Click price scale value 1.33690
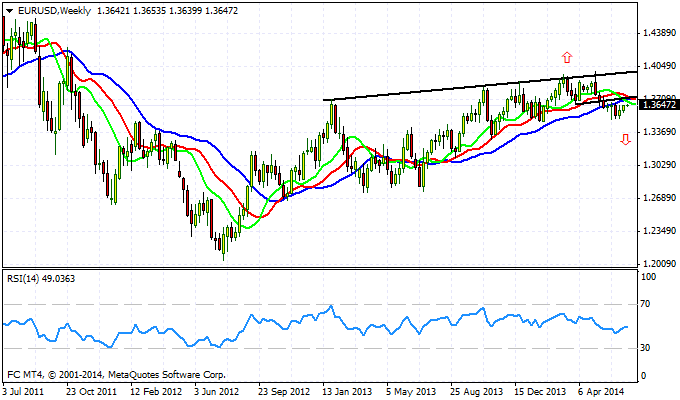680x400 pixels. 660,132
